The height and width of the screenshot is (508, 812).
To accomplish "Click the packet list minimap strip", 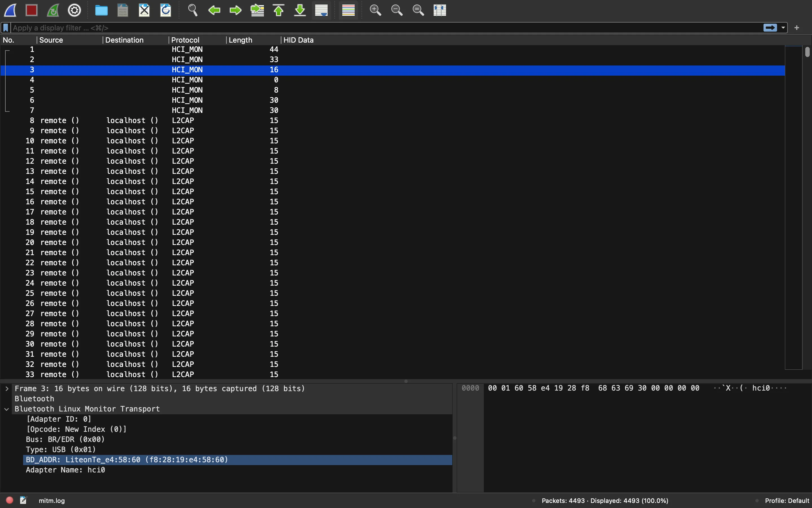I will (x=794, y=208).
